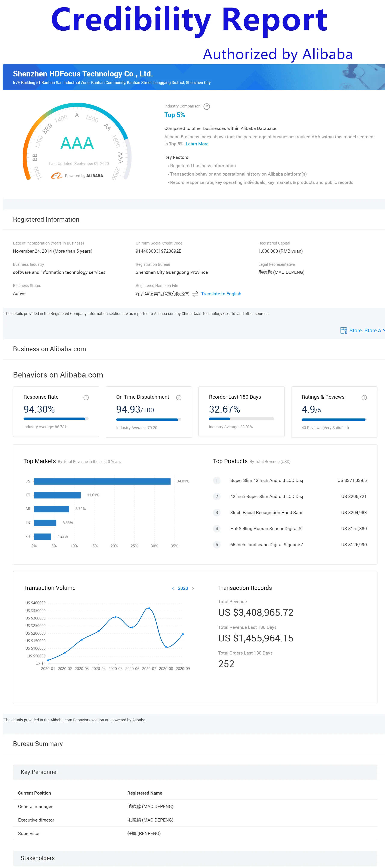
Task: Click Translate to English link
Action: point(221,294)
